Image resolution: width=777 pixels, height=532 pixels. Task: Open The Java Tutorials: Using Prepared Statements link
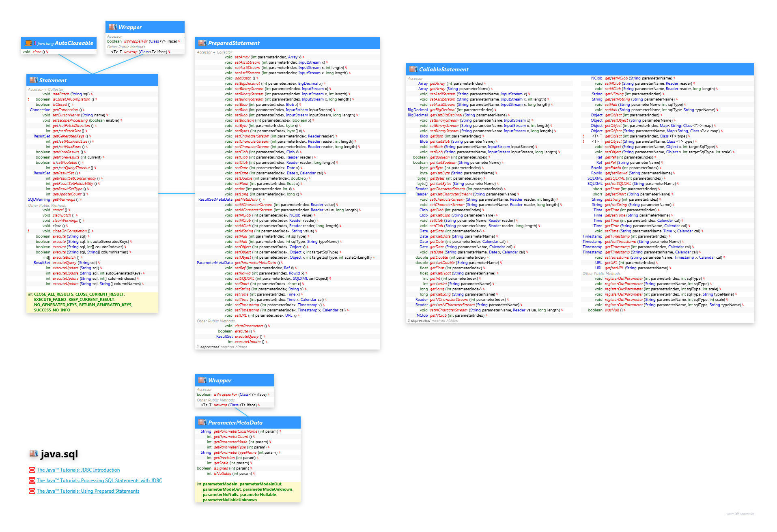(88, 491)
